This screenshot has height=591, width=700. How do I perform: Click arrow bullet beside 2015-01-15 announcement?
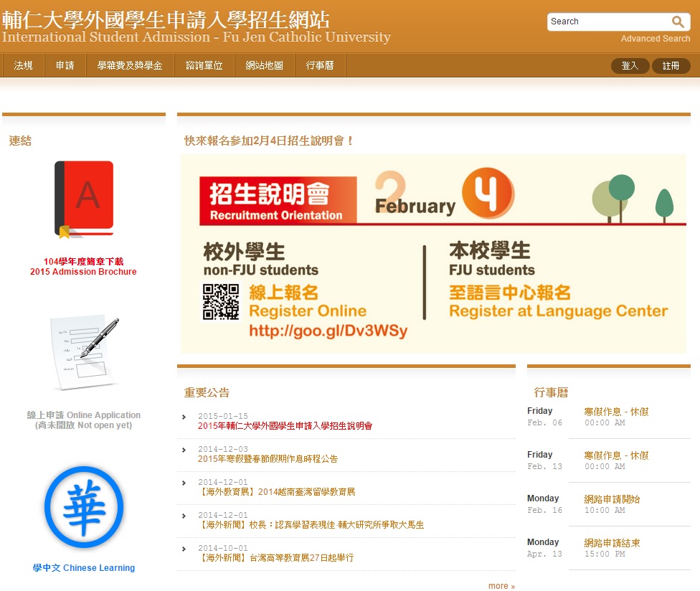click(184, 417)
